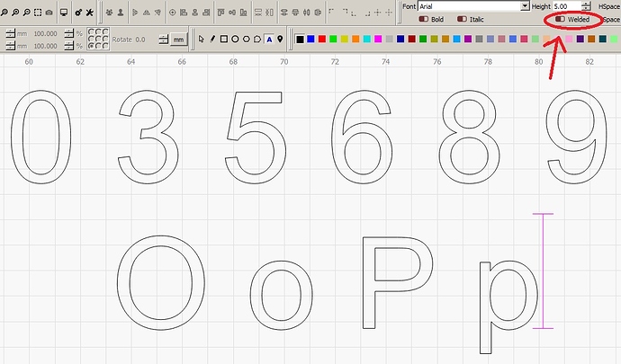Select top-center anchor point radio button
621x364 pixels.
tap(98, 32)
